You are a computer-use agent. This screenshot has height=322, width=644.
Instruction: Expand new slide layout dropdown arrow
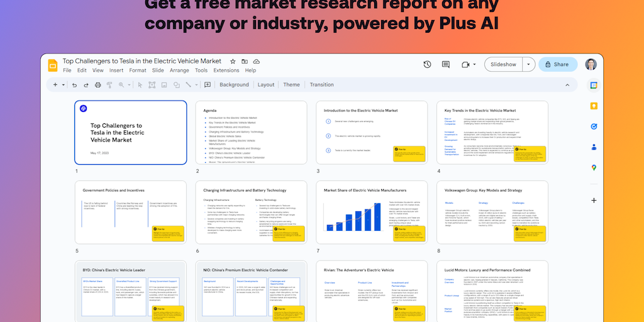click(x=64, y=85)
